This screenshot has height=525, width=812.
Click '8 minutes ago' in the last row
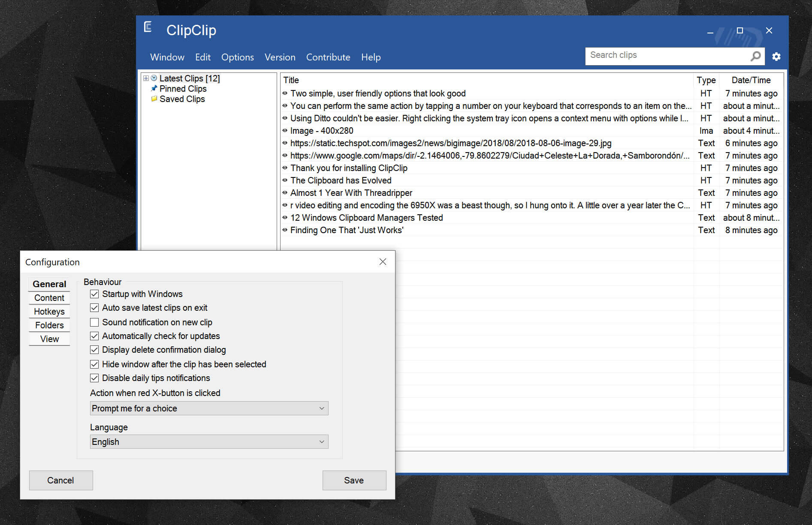(x=752, y=230)
